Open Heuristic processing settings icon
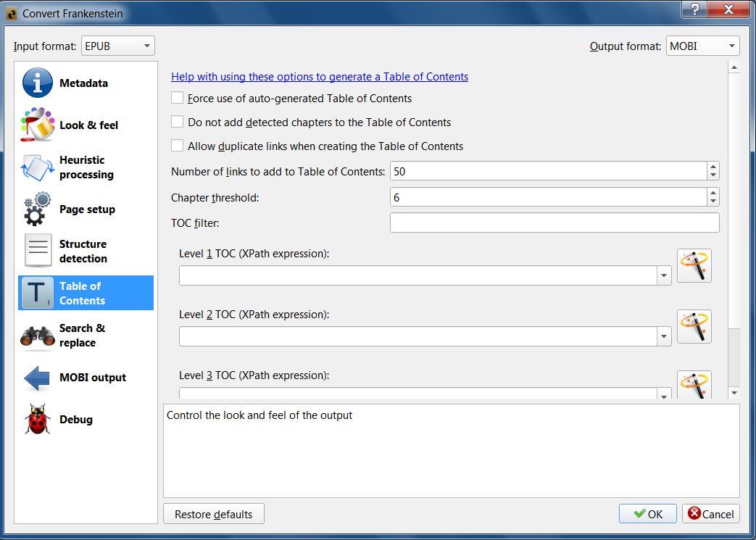Viewport: 756px width, 540px height. pyautogui.click(x=38, y=167)
